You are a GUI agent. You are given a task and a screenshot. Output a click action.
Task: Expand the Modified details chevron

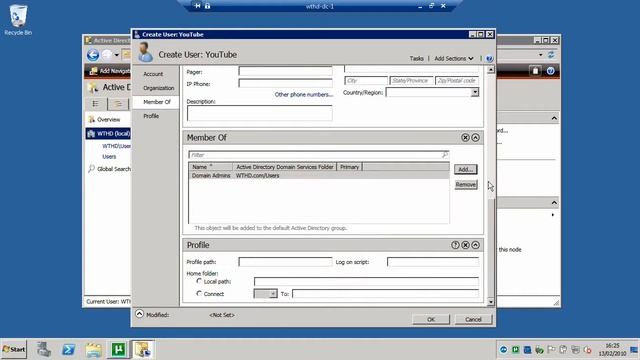click(x=140, y=314)
